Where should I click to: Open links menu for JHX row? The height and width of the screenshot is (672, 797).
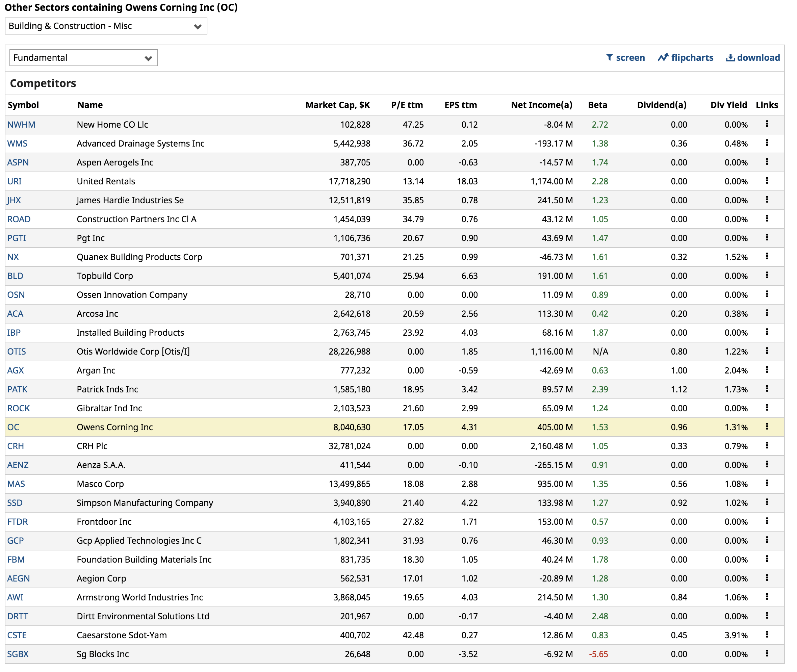click(767, 200)
